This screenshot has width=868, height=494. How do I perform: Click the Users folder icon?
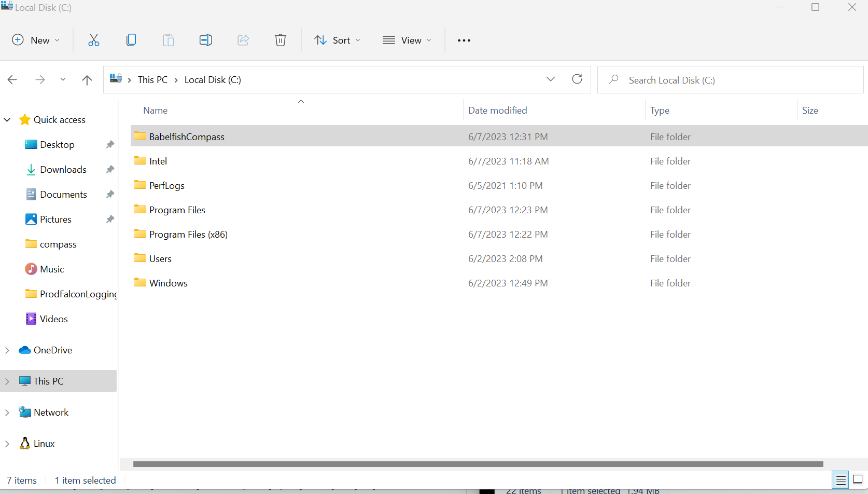(140, 258)
